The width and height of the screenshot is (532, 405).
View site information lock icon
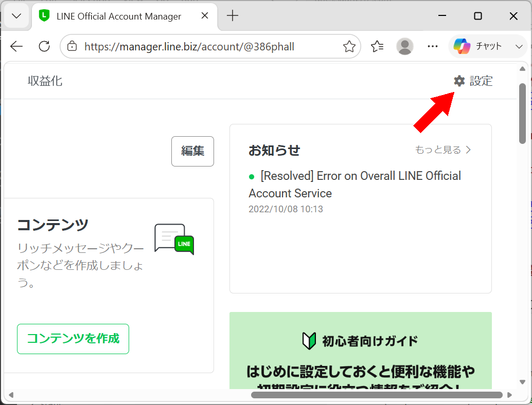(72, 46)
